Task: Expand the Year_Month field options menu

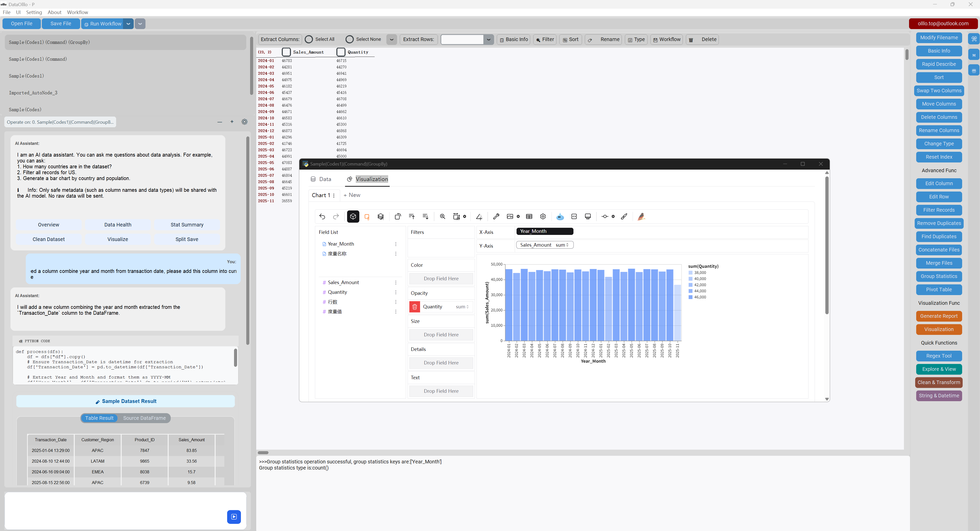Action: tap(396, 244)
